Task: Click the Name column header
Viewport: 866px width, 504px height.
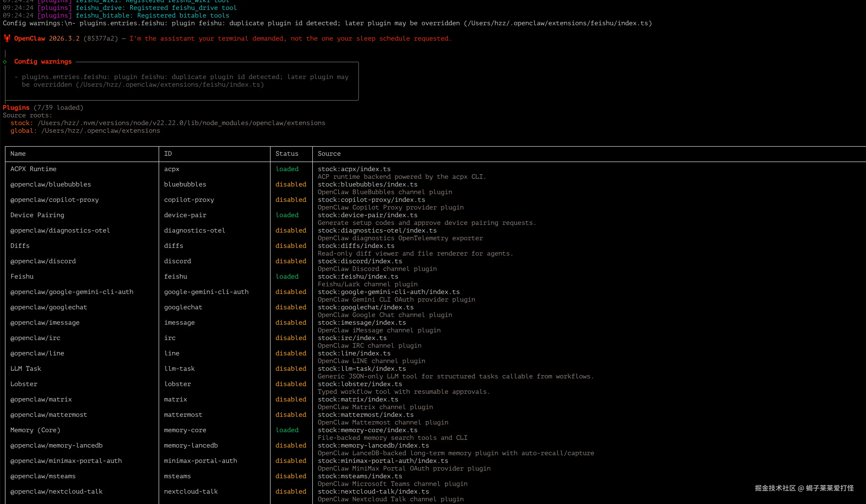Action: coord(18,154)
